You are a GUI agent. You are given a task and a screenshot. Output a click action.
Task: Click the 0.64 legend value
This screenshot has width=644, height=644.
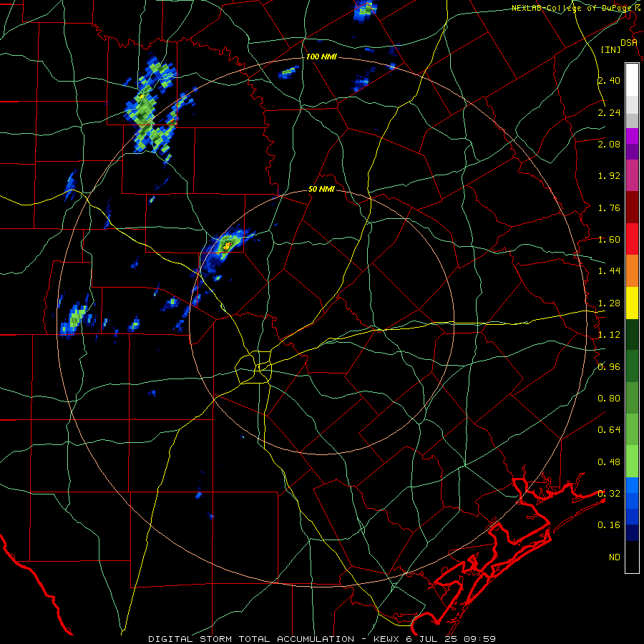609,430
